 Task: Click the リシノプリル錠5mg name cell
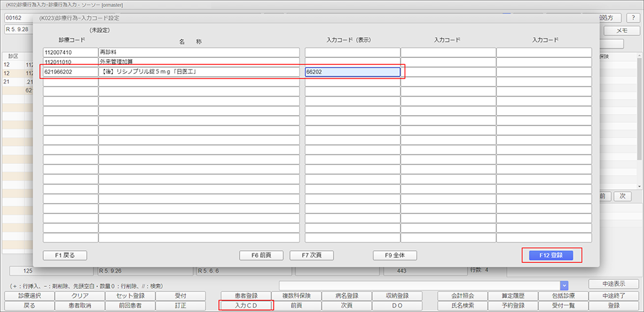[199, 72]
